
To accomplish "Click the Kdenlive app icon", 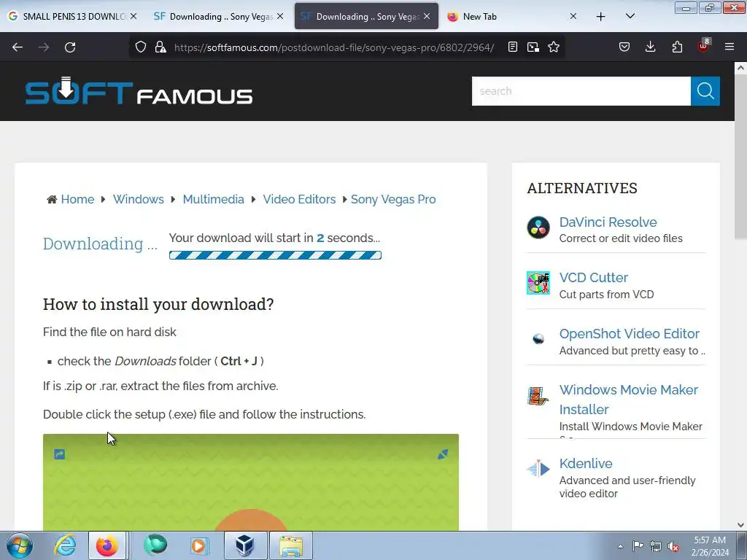I will (x=538, y=469).
